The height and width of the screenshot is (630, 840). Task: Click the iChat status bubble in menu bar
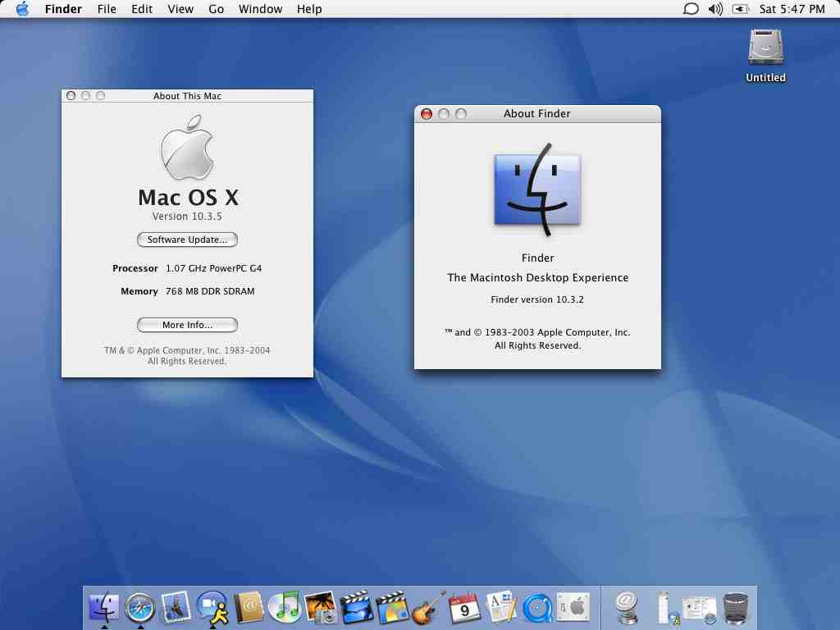point(691,8)
